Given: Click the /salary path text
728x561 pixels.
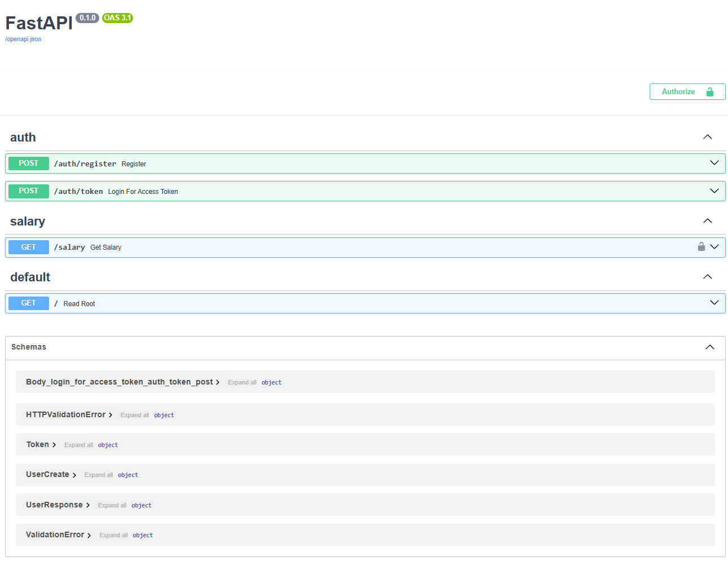Looking at the screenshot, I should (x=69, y=248).
